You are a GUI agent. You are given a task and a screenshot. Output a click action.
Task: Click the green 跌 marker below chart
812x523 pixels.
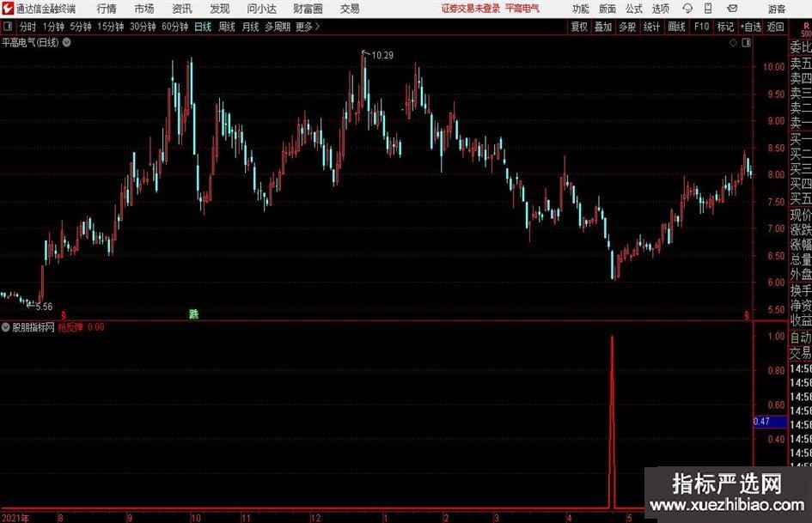(193, 313)
